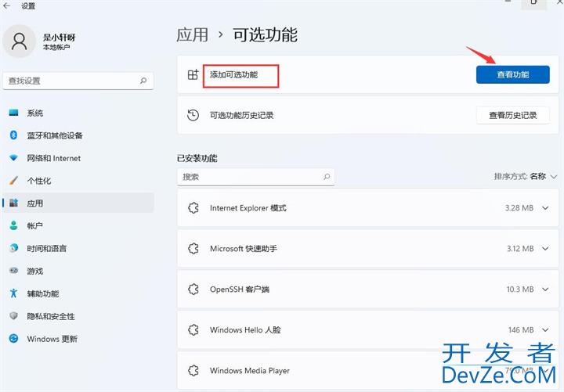
Task: Click the 可选功能历史记录 label
Action: tap(242, 115)
